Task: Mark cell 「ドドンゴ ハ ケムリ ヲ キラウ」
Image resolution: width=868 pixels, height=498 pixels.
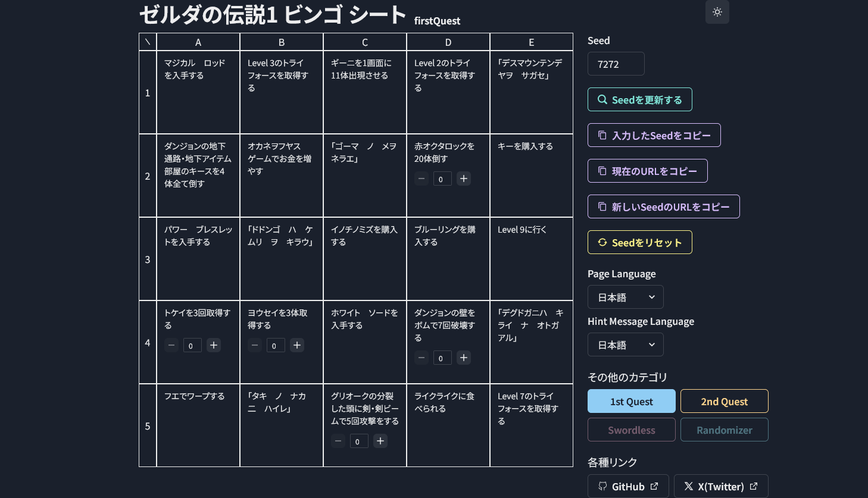Action: [x=282, y=259]
